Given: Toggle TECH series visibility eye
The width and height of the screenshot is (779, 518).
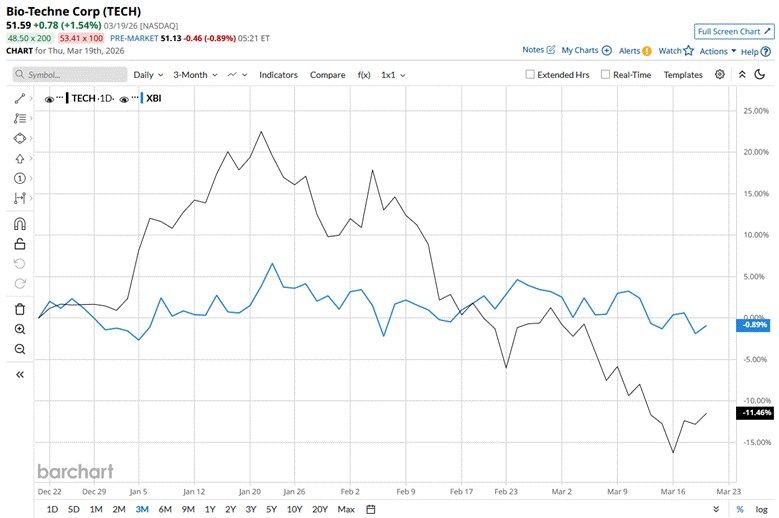Looking at the screenshot, I should (49, 99).
